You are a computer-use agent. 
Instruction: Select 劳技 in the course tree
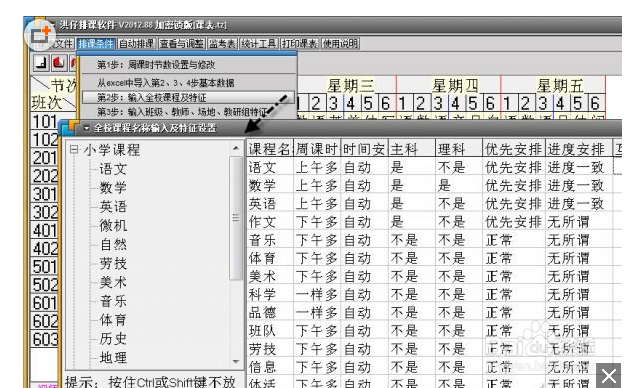tap(113, 263)
